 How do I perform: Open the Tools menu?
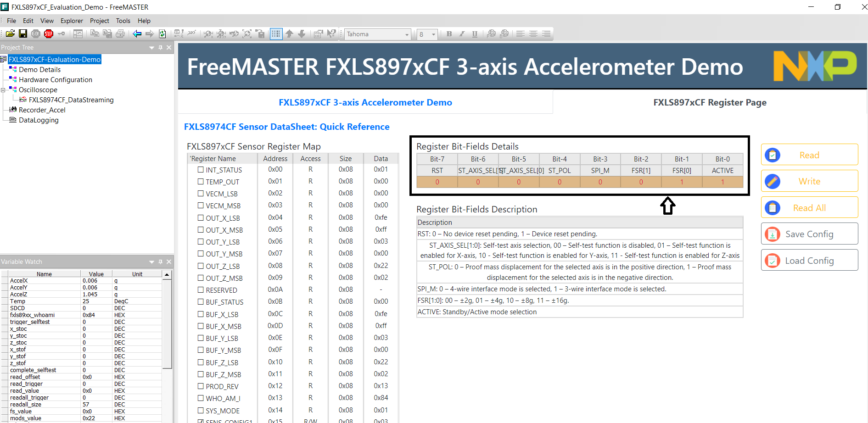point(123,21)
